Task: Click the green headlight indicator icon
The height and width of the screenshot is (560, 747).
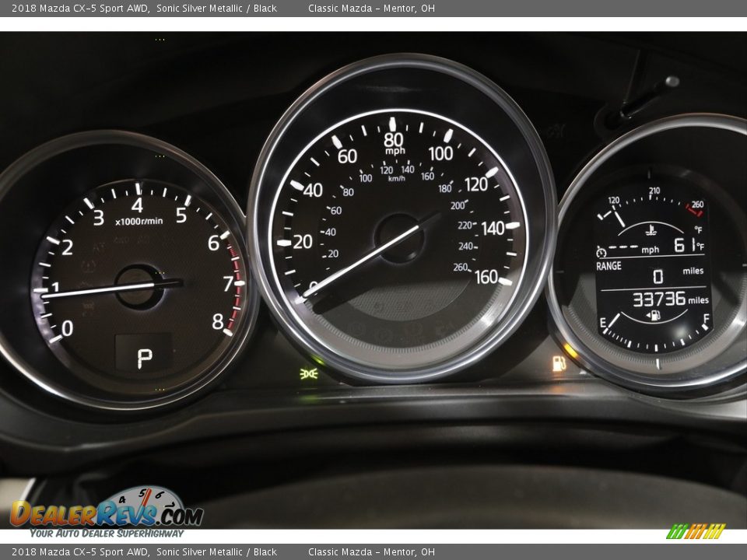Action: click(x=308, y=373)
